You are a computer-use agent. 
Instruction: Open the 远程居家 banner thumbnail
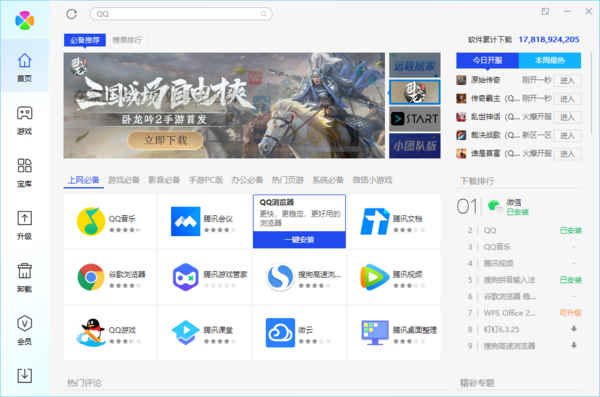[415, 65]
